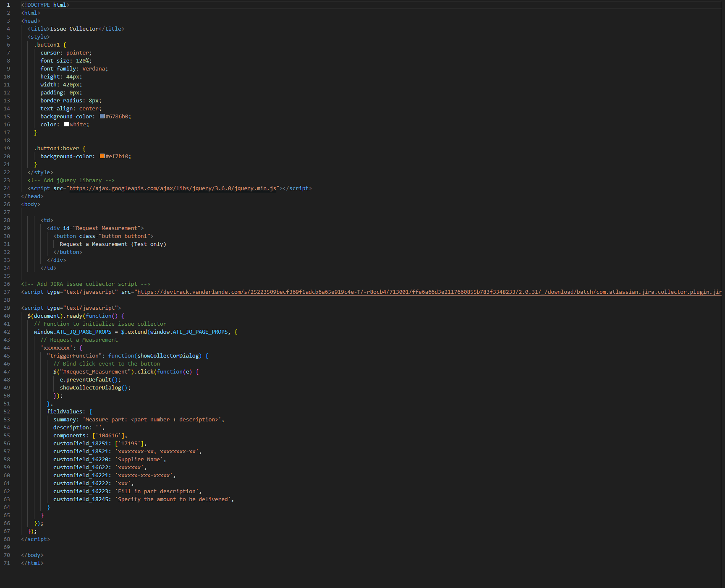Click the 'showCollectorDialog();' call
Image resolution: width=725 pixels, height=588 pixels.
(95, 388)
